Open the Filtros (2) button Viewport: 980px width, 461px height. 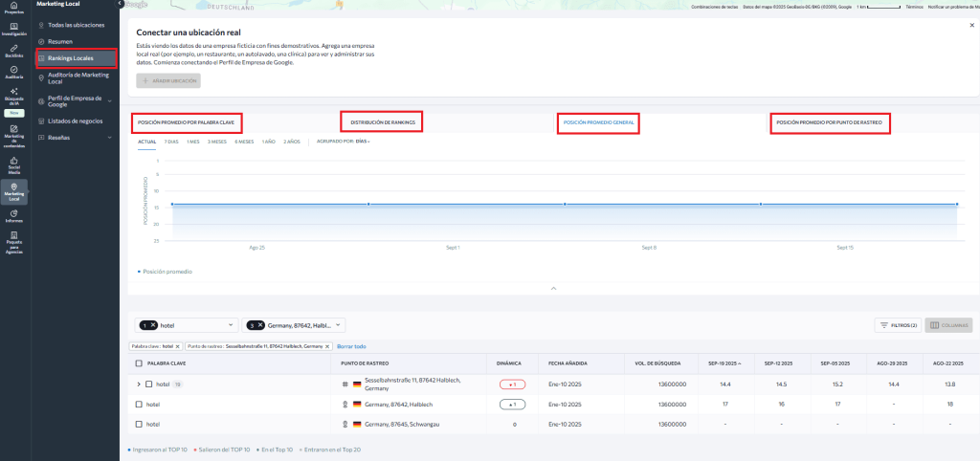899,325
